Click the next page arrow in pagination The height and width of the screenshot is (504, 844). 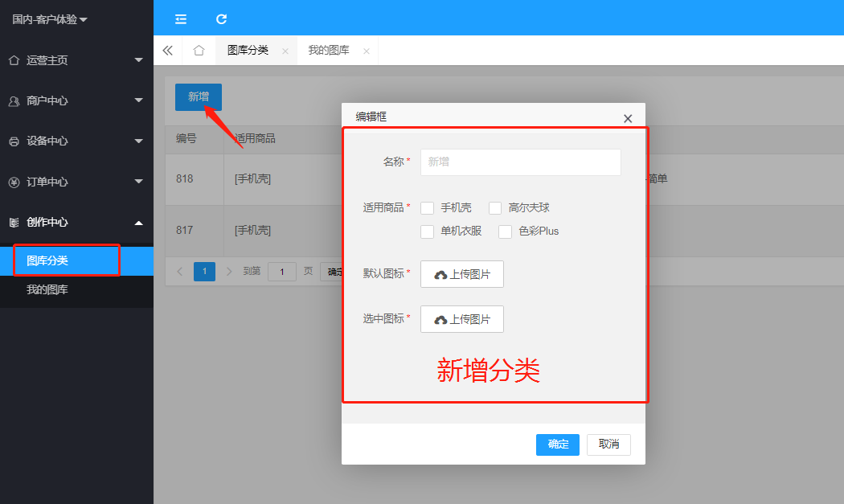pyautogui.click(x=229, y=272)
